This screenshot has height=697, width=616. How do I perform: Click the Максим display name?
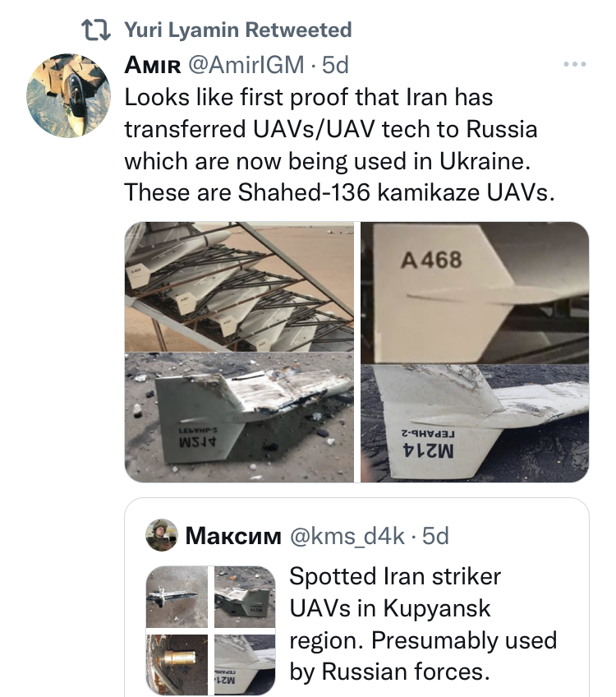point(233,536)
